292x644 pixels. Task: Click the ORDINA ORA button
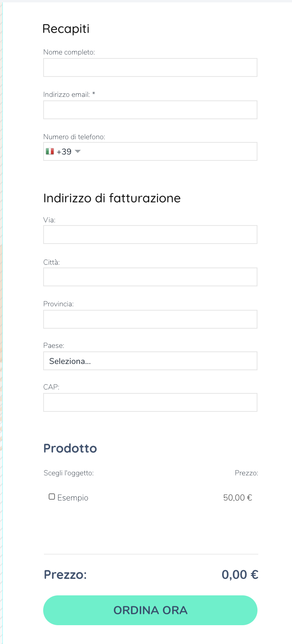[x=150, y=610]
